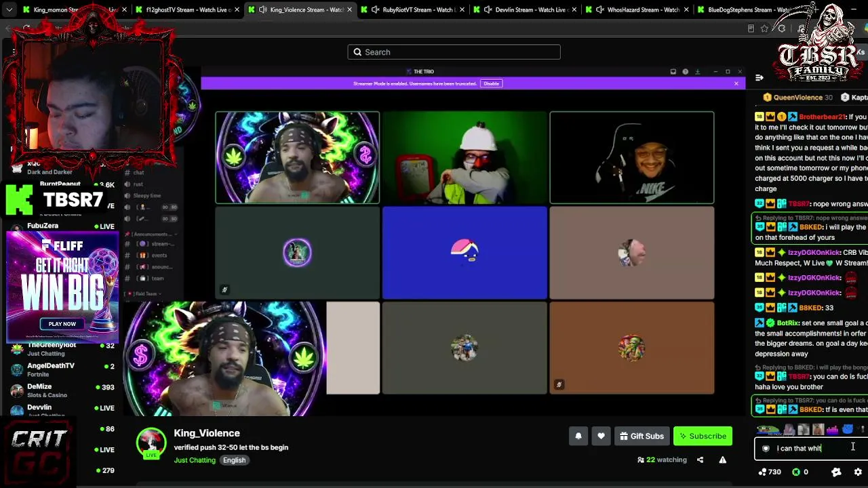
Task: Open the Just Chatting category link
Action: pos(195,460)
